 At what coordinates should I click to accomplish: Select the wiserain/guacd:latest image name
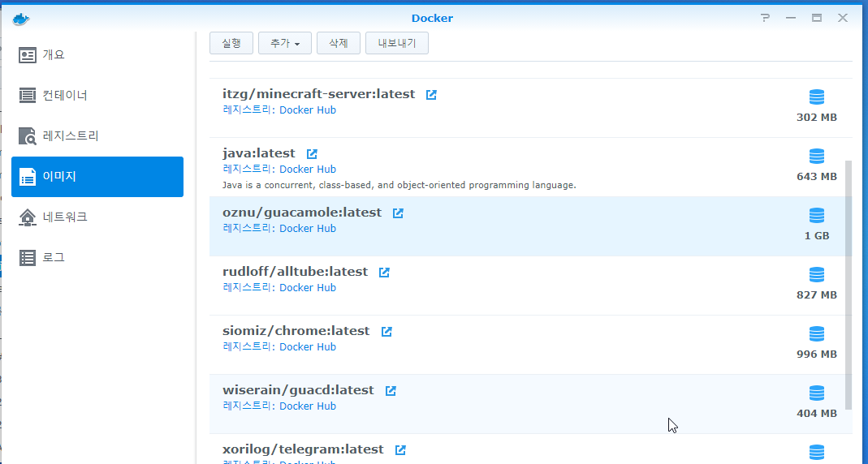coord(298,390)
